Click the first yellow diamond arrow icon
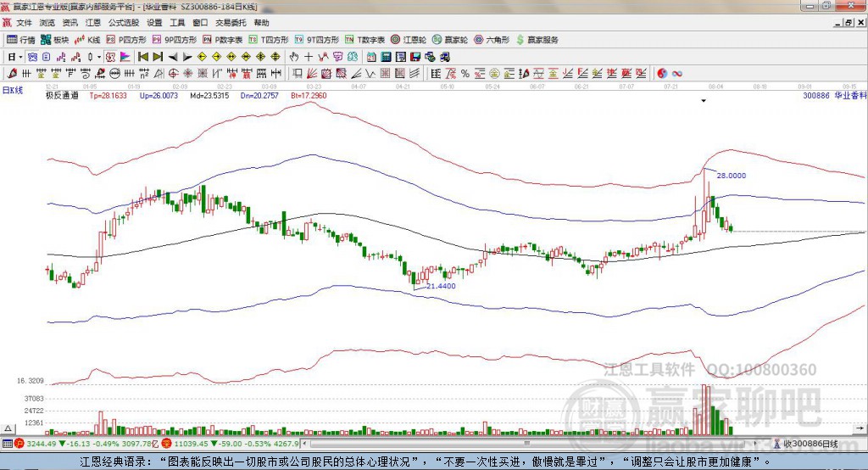This screenshot has height=470, width=868. pos(202,57)
